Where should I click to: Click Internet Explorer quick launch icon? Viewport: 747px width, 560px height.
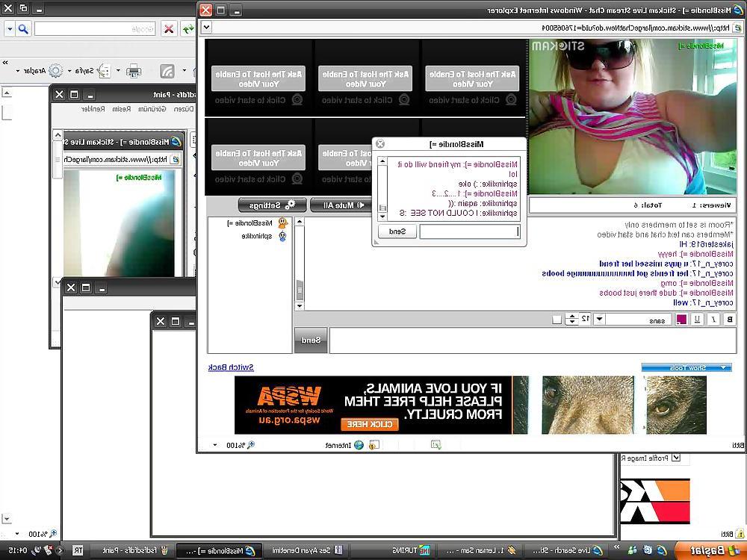coord(662,550)
